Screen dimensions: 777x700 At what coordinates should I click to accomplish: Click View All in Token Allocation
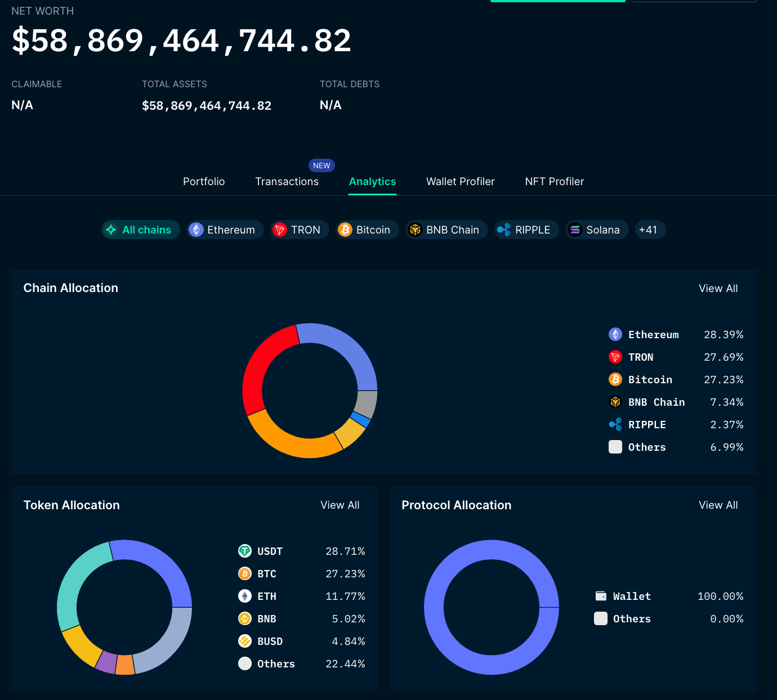(x=340, y=505)
